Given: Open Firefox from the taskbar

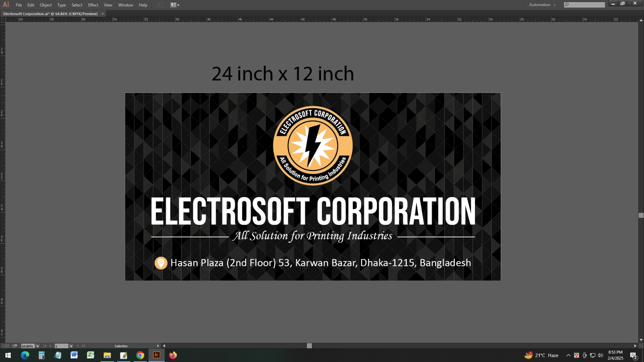Looking at the screenshot, I should pos(173,355).
